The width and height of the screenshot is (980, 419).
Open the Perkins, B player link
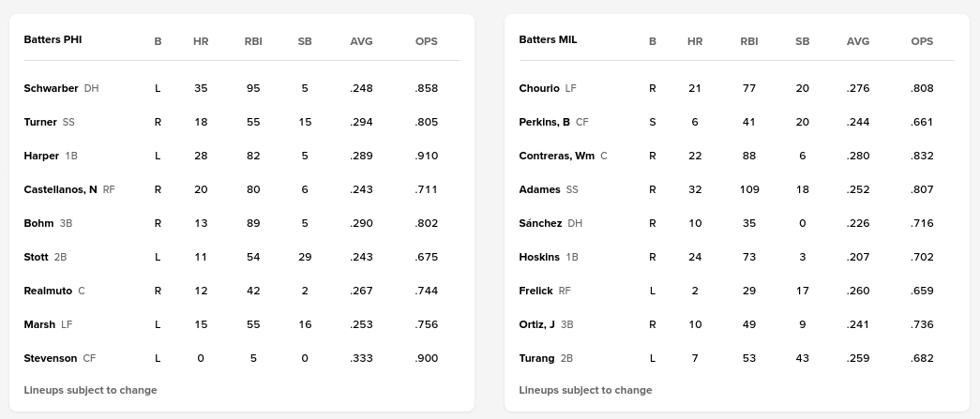coord(544,122)
